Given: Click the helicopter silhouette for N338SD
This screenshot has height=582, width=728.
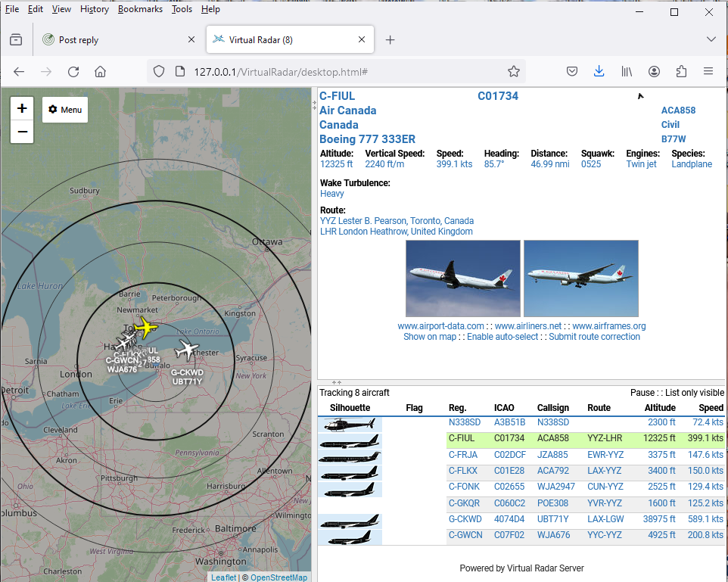Looking at the screenshot, I should click(350, 424).
